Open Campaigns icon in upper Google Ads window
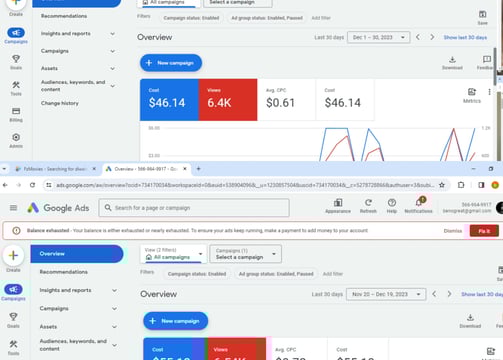 tap(16, 33)
